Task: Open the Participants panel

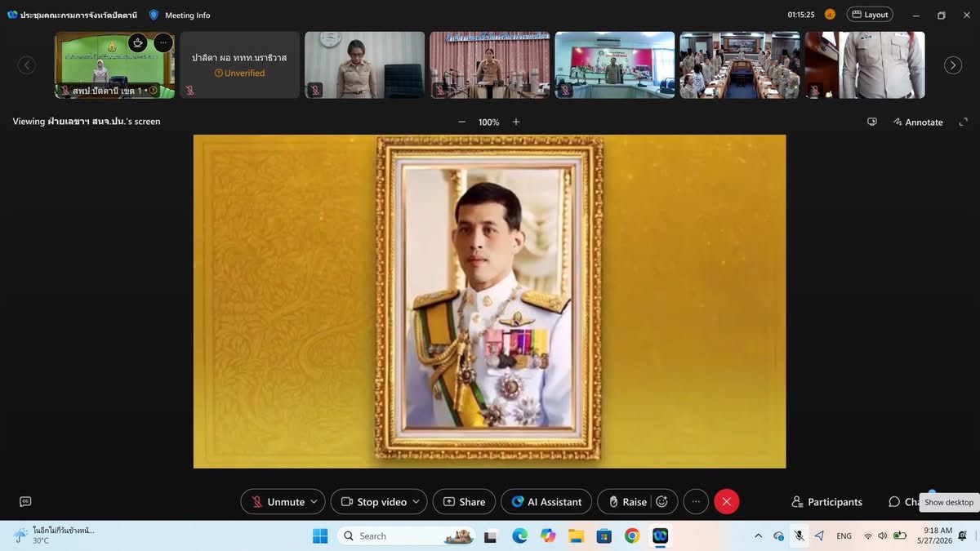Action: click(826, 501)
